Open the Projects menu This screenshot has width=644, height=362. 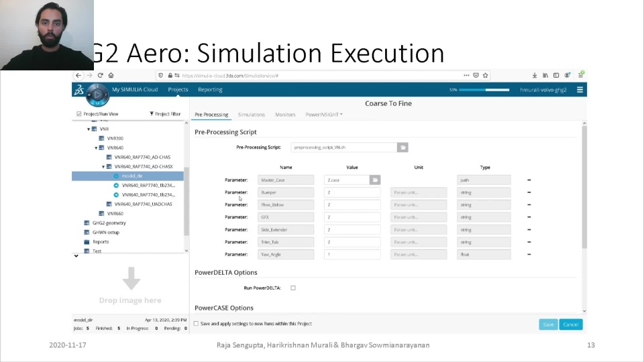pyautogui.click(x=178, y=89)
